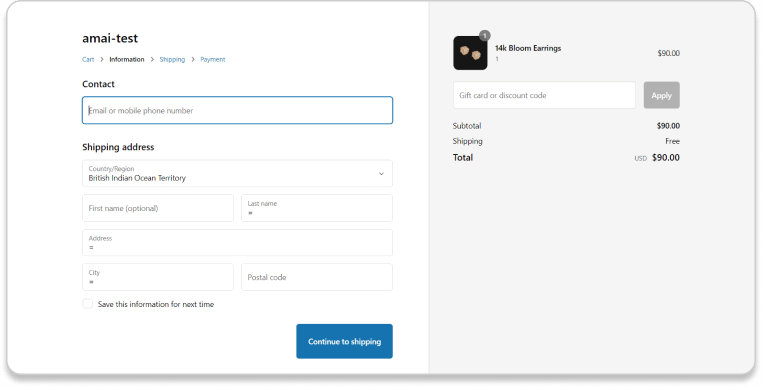Tick Save this information for next time

click(x=87, y=304)
